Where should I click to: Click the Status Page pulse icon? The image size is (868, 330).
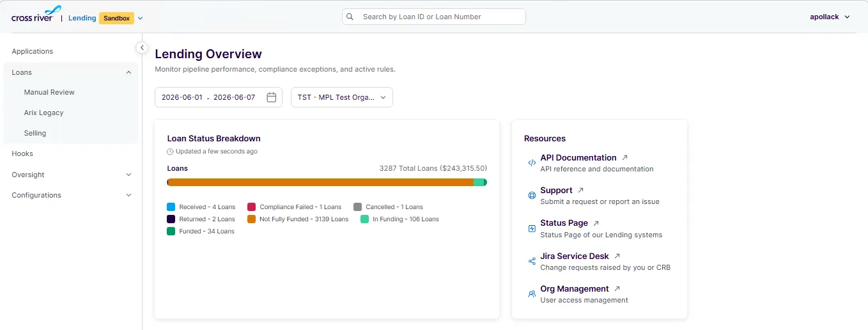point(532,228)
